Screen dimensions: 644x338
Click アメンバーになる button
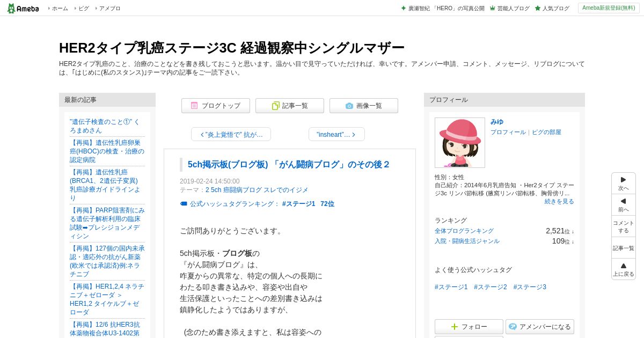(540, 327)
